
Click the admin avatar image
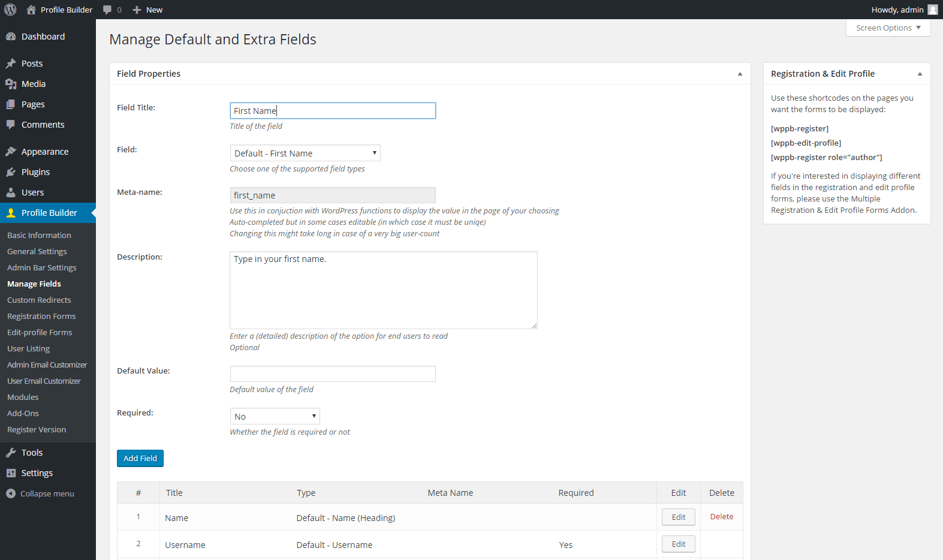933,10
